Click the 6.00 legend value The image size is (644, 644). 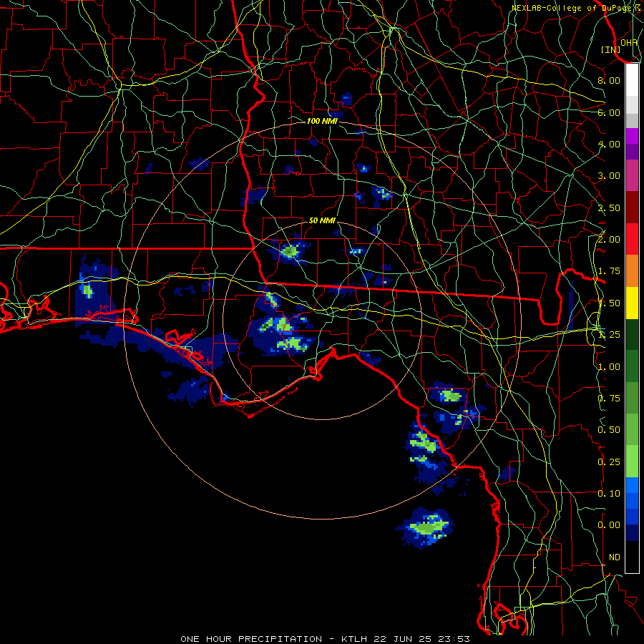609,112
